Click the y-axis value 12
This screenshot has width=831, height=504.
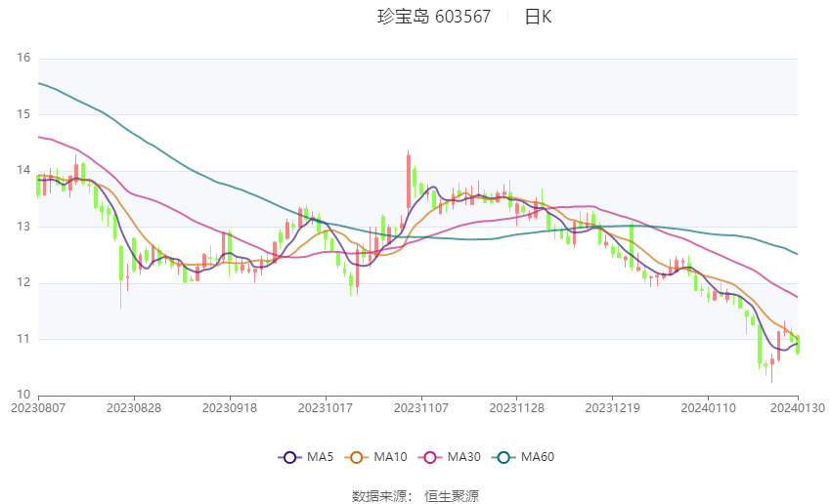coord(23,282)
